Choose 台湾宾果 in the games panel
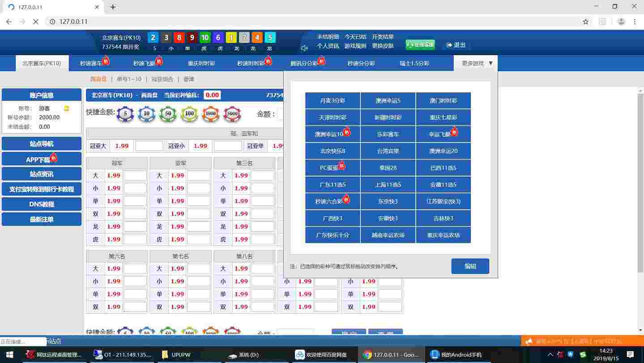644x363 pixels. 388,151
